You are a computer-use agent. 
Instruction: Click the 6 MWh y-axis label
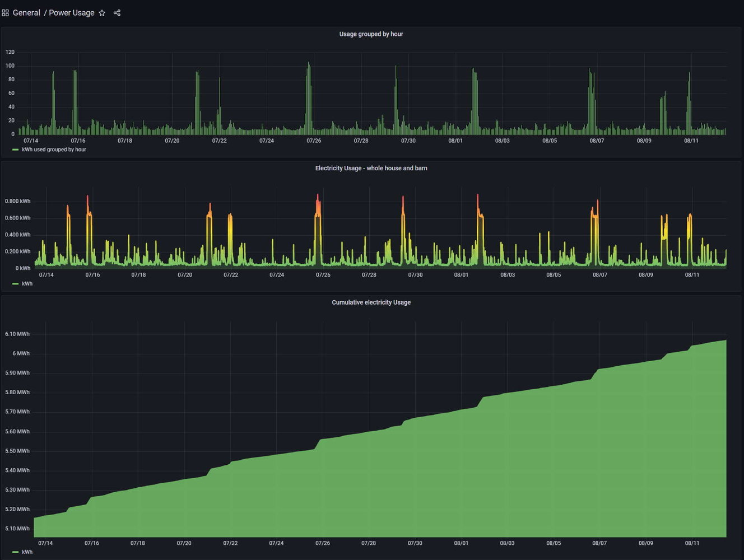(21, 353)
